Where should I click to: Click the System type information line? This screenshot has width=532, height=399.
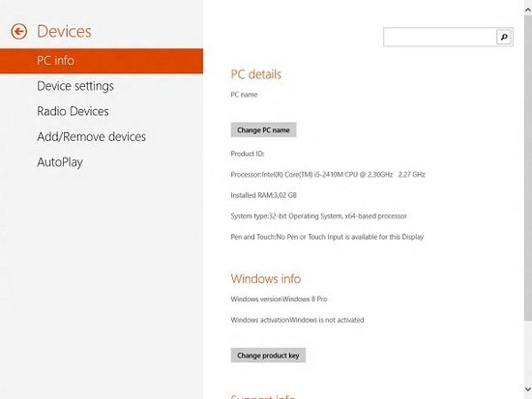319,216
